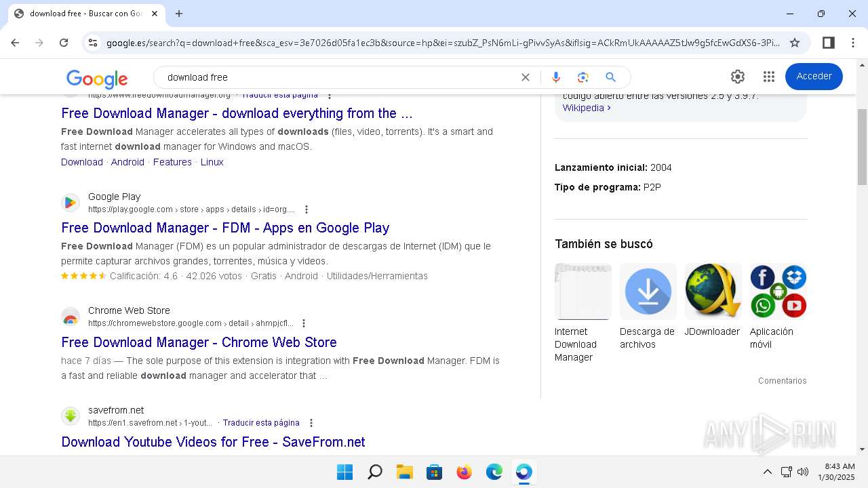
Task: Click the Acceder sign-in button
Action: tap(814, 77)
